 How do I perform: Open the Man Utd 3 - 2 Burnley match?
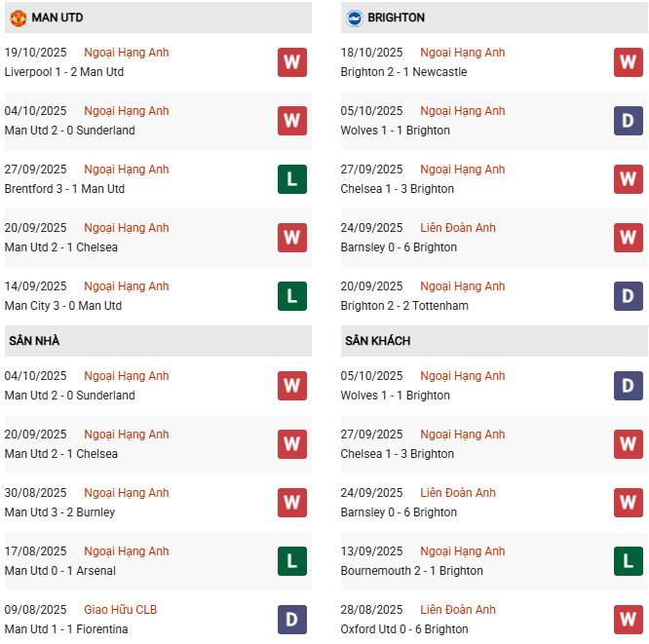pos(59,512)
